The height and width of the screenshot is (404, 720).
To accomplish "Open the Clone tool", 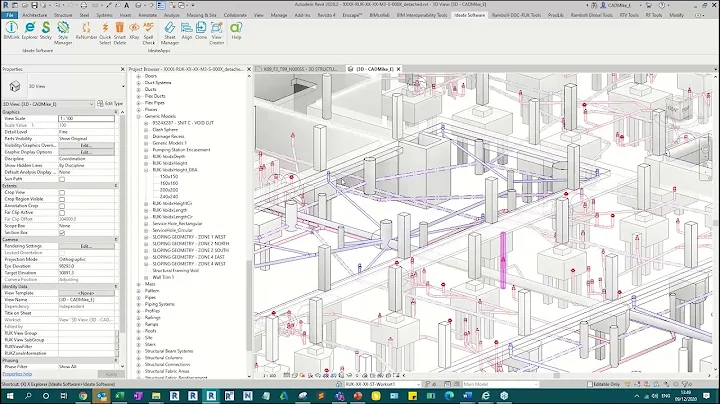I will (201, 31).
